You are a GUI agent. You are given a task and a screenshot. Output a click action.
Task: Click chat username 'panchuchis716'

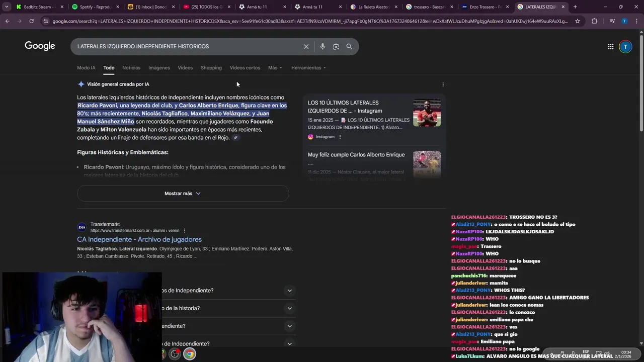pyautogui.click(x=469, y=276)
